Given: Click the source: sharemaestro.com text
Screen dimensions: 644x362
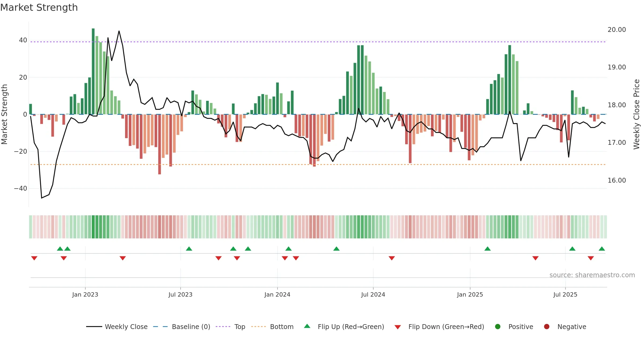Looking at the screenshot, I should click(592, 275).
